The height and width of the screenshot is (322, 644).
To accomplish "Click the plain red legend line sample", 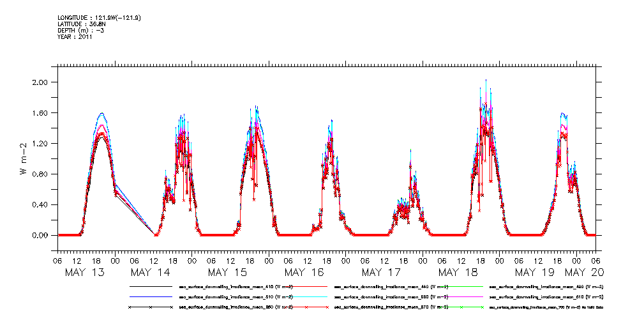I will click(306, 286).
